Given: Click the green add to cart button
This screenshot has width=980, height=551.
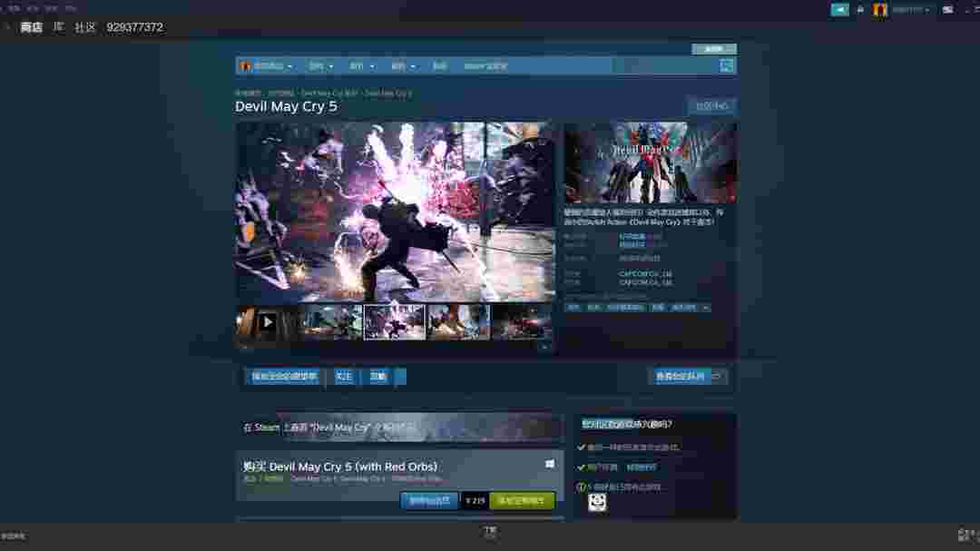Looking at the screenshot, I should pos(522,500).
